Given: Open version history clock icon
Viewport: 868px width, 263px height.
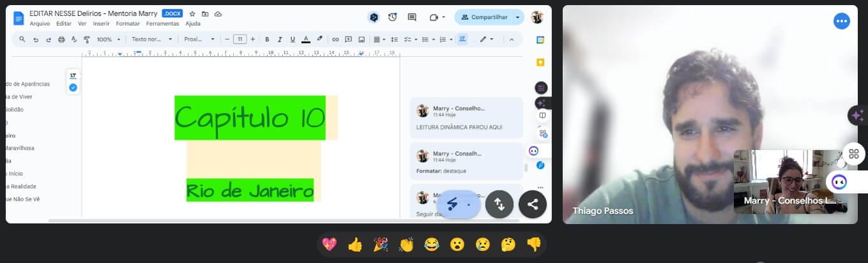Looking at the screenshot, I should pos(392,17).
